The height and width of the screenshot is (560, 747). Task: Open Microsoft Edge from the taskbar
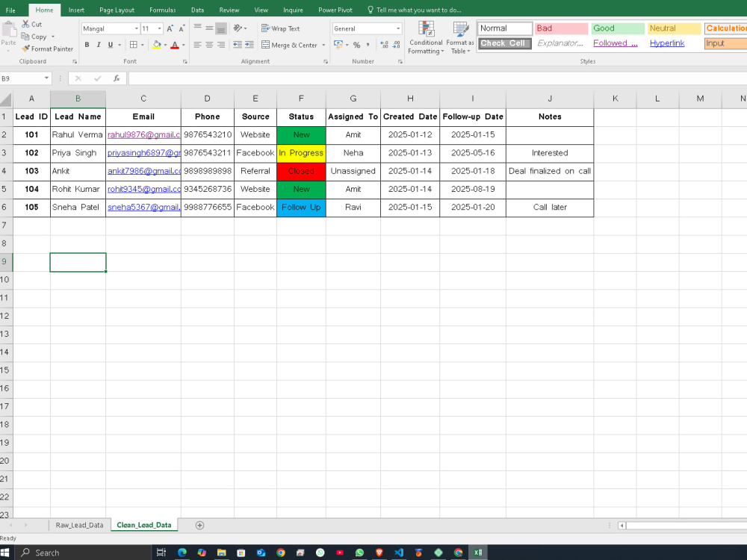pos(182,553)
